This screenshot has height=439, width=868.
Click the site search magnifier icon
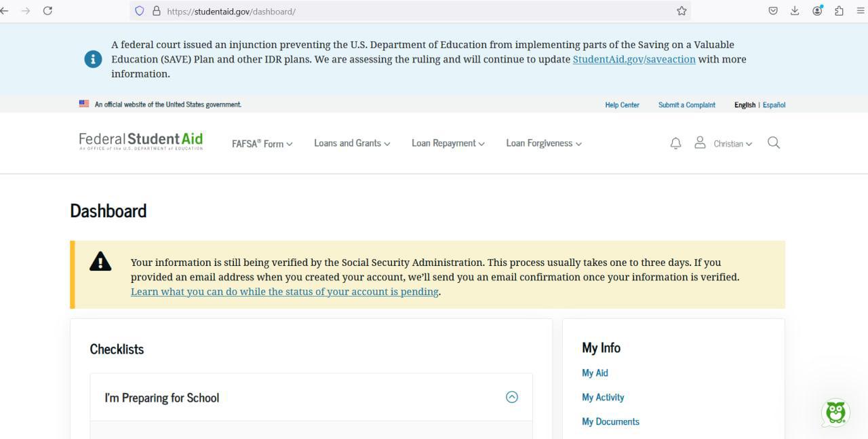[x=773, y=142]
